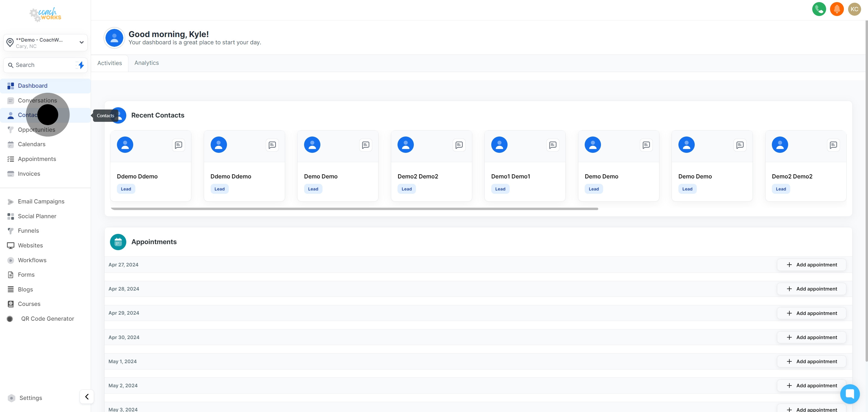Viewport: 868px width, 412px height.
Task: Open the Workflows sidebar item
Action: coord(32,260)
